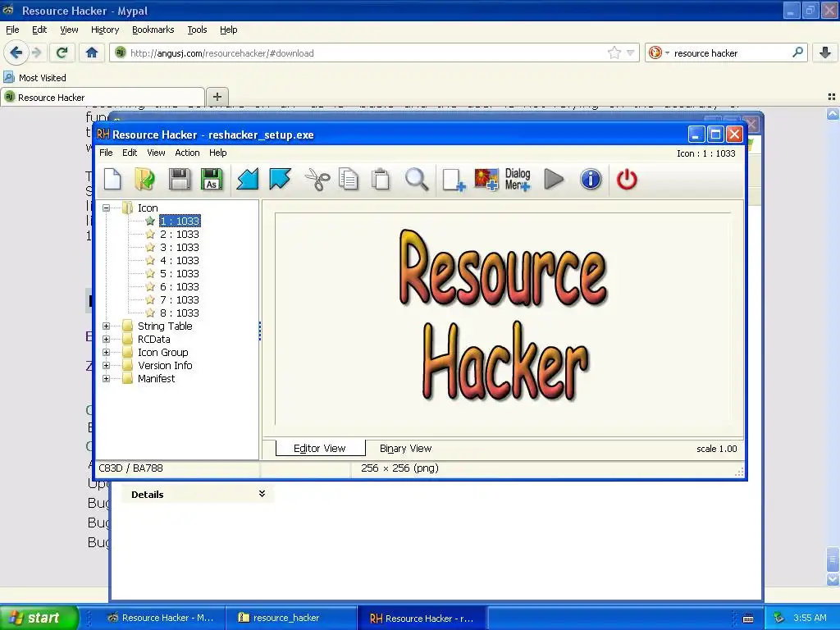Open search engine selector dropdown
840x630 pixels.
coord(667,53)
